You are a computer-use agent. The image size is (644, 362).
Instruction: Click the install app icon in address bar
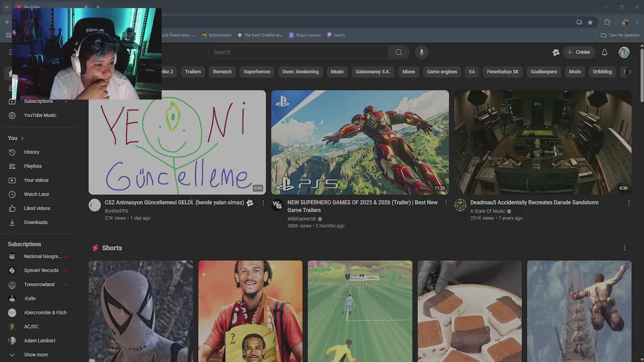(579, 22)
